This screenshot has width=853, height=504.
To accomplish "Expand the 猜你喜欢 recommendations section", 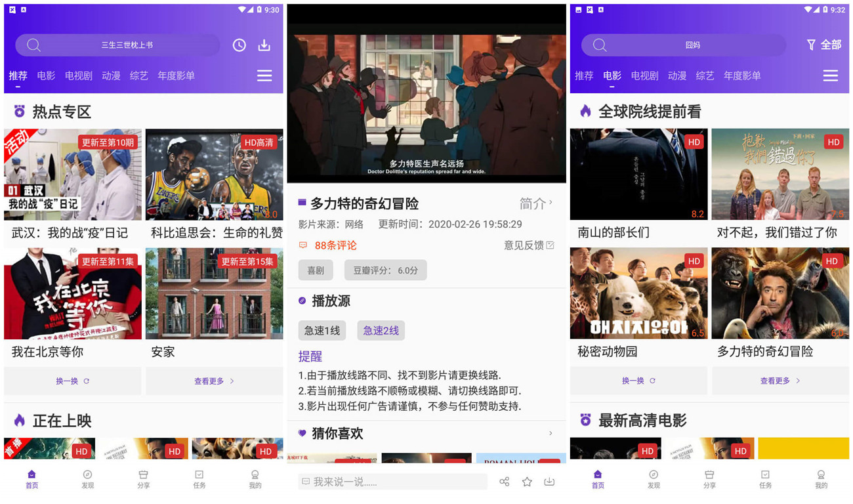I will point(551,433).
